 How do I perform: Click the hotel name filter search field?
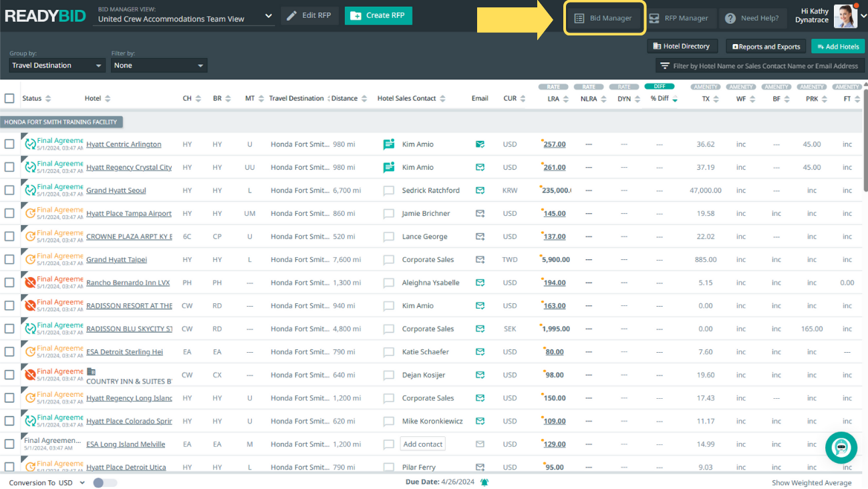760,66
